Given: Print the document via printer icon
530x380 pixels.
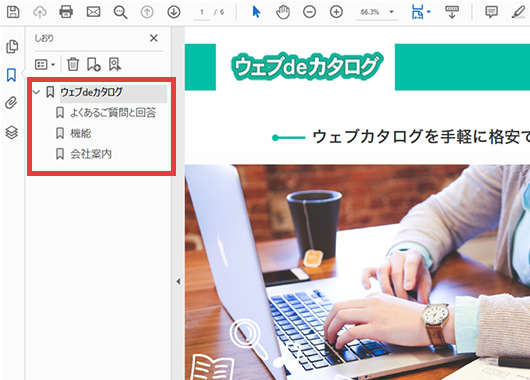Looking at the screenshot, I should pyautogui.click(x=66, y=12).
